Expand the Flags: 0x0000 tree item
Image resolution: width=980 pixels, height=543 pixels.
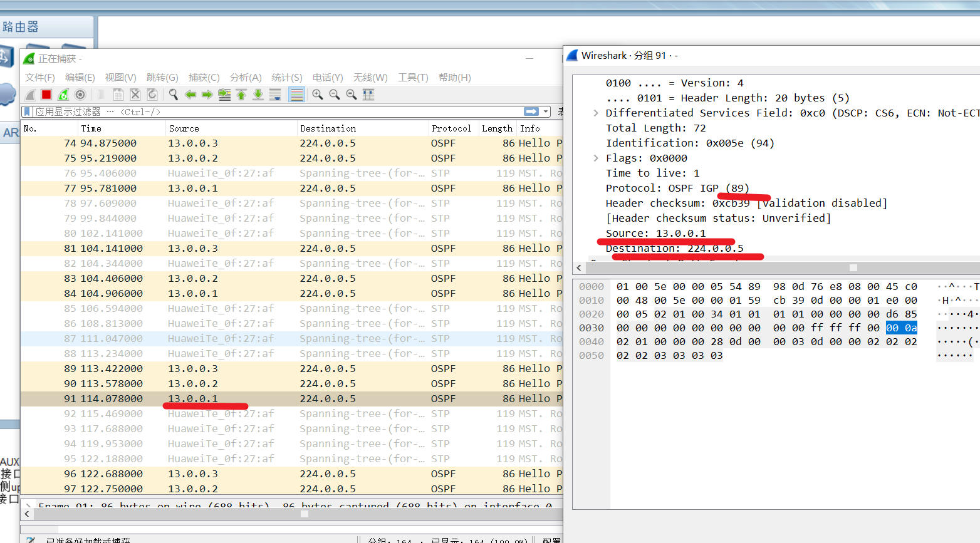596,158
